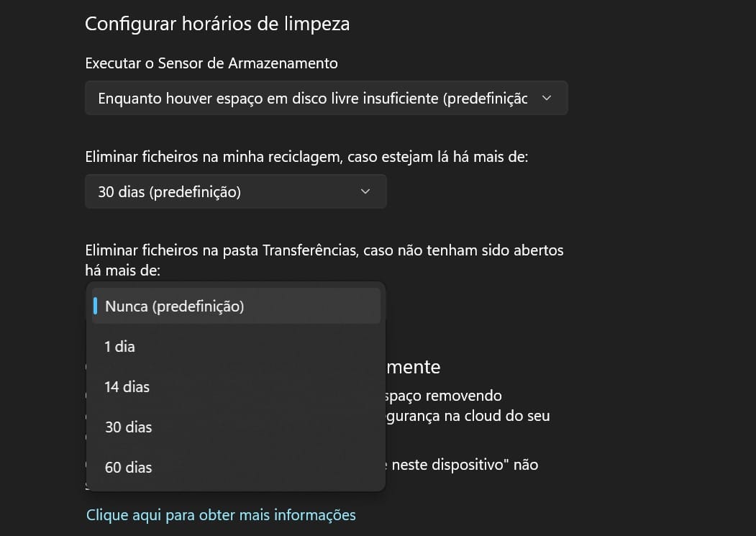This screenshot has width=756, height=536.
Task: Click the 'Configurar horários de limpeza' heading
Action: coord(217,24)
